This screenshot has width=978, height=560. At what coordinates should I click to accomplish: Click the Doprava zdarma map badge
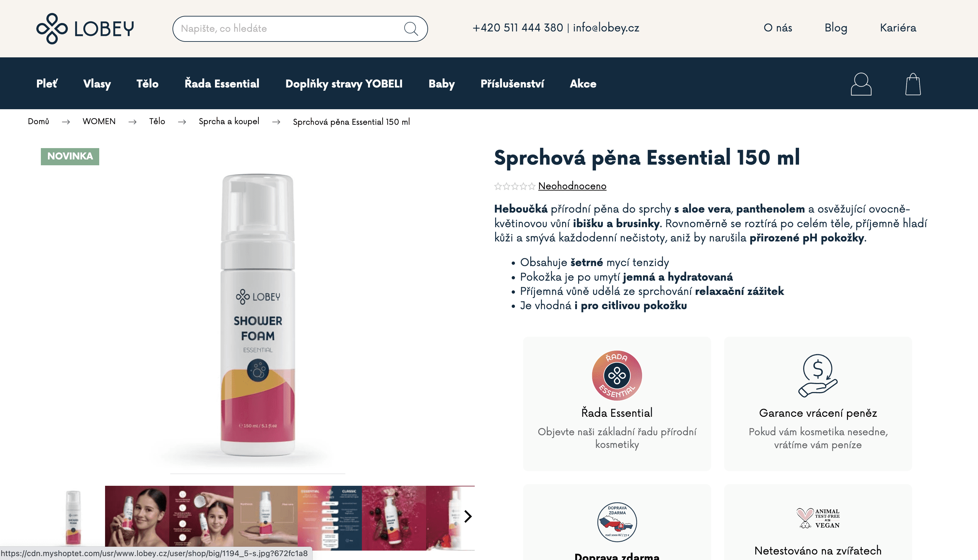[x=617, y=522]
